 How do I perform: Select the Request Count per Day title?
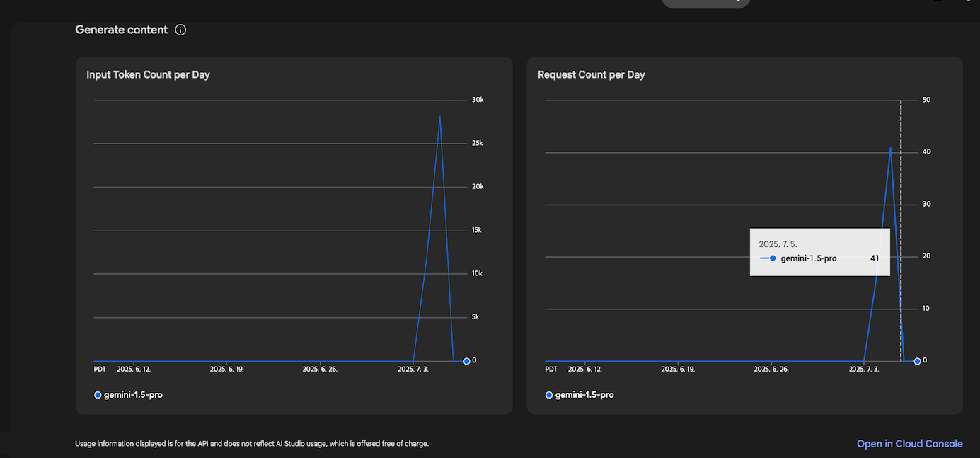pos(591,75)
